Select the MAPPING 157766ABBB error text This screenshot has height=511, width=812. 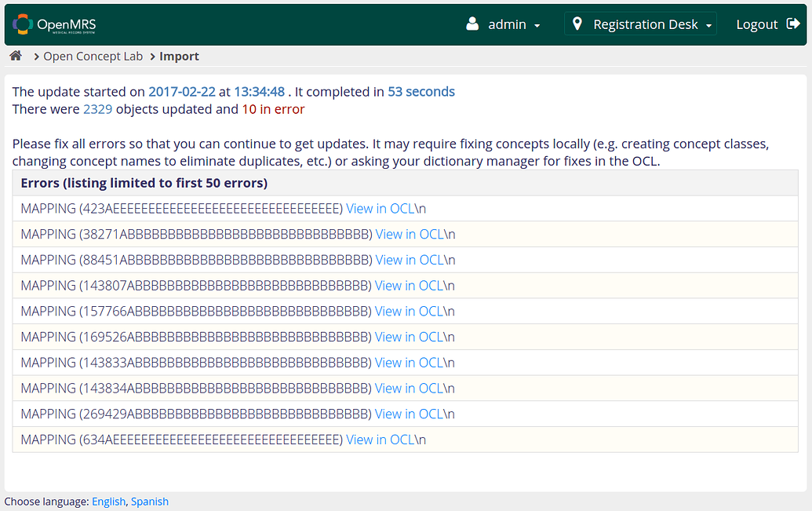point(196,311)
